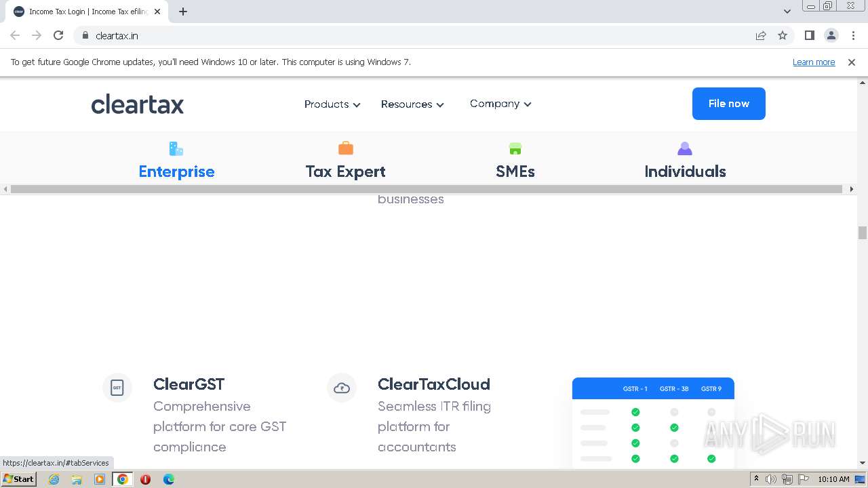Image resolution: width=868 pixels, height=488 pixels.
Task: Open the Opera browser from the taskbar
Action: point(145,479)
